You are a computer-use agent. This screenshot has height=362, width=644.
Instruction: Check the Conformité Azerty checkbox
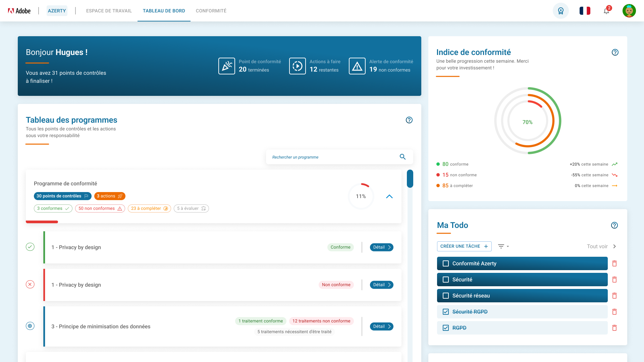(446, 263)
